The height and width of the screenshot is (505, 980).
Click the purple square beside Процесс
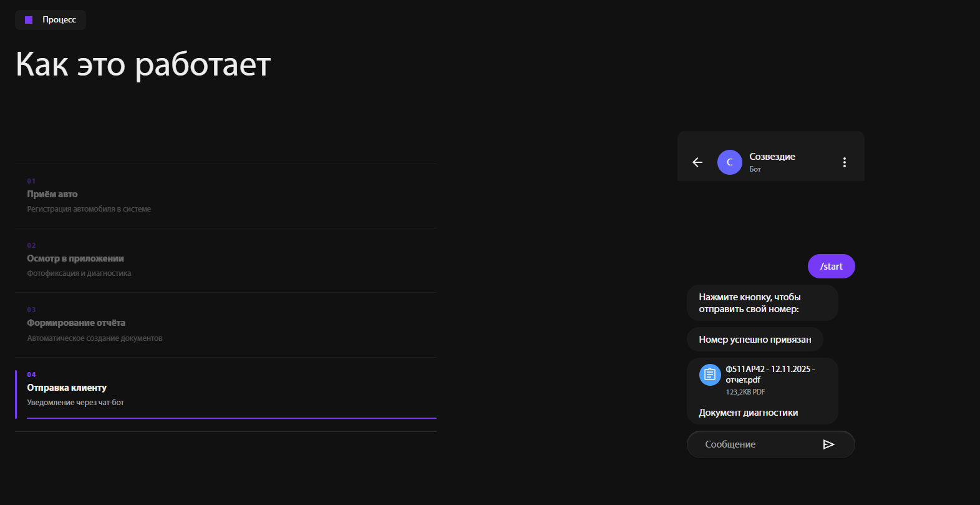[x=29, y=20]
